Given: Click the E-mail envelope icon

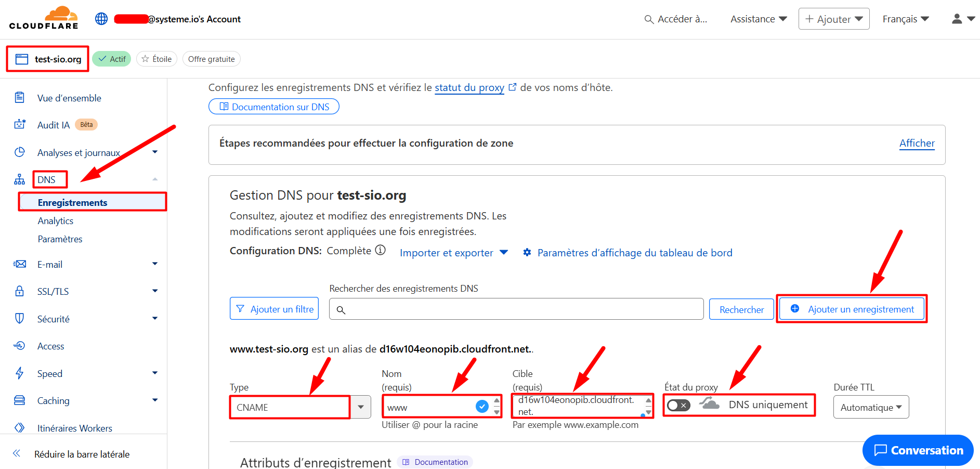Looking at the screenshot, I should point(20,264).
